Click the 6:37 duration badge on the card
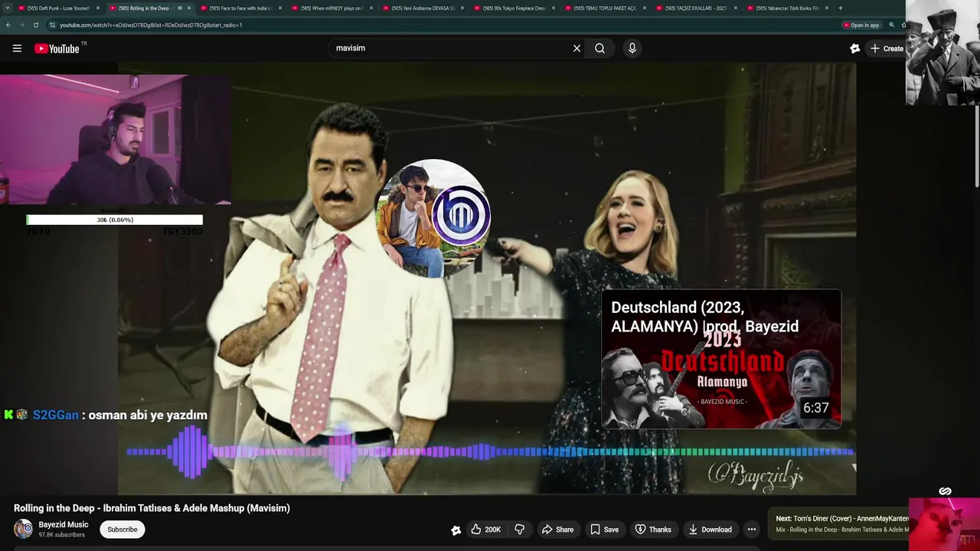The width and height of the screenshot is (980, 551). tap(815, 408)
